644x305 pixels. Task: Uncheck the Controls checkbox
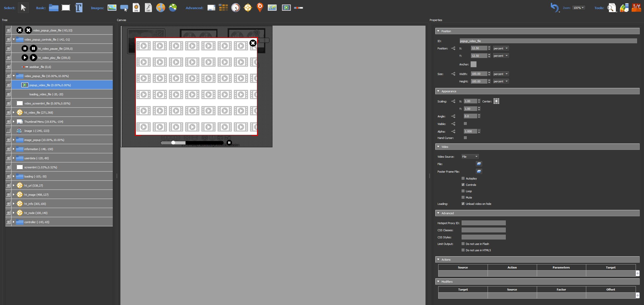point(463,185)
